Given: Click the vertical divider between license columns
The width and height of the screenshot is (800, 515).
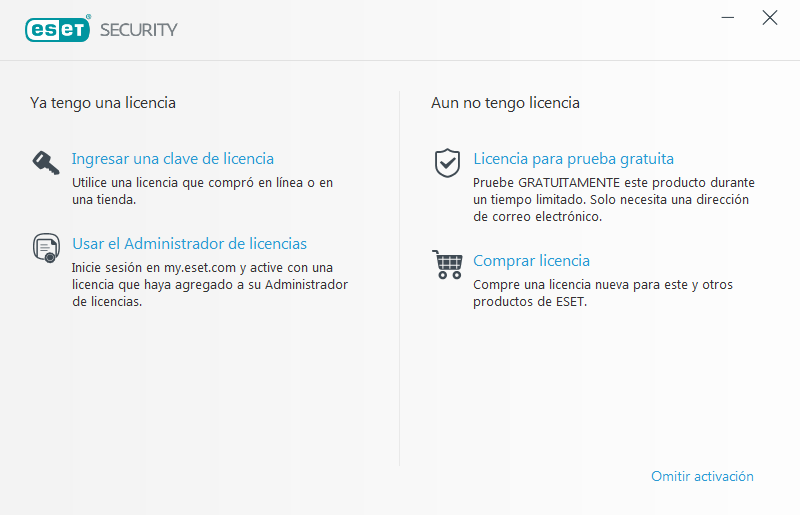Looking at the screenshot, I should click(400, 280).
